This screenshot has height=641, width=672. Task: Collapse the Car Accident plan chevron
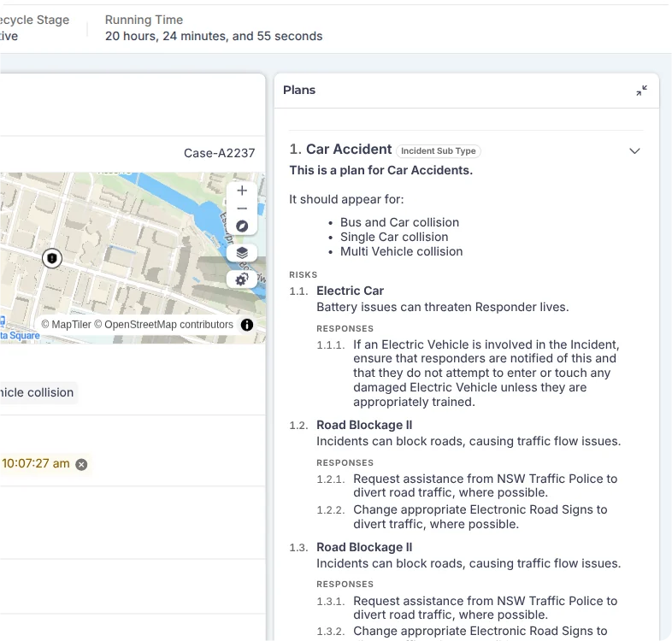coord(634,150)
